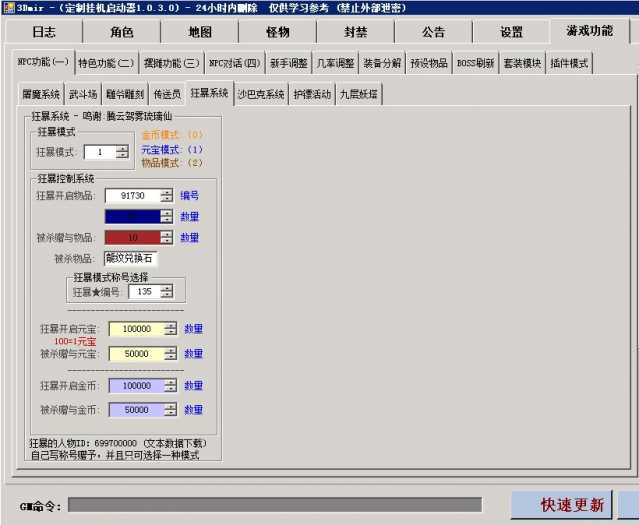Image resolution: width=639 pixels, height=525 pixels.
Task: Open the 怪物 main tab
Action: click(x=277, y=32)
